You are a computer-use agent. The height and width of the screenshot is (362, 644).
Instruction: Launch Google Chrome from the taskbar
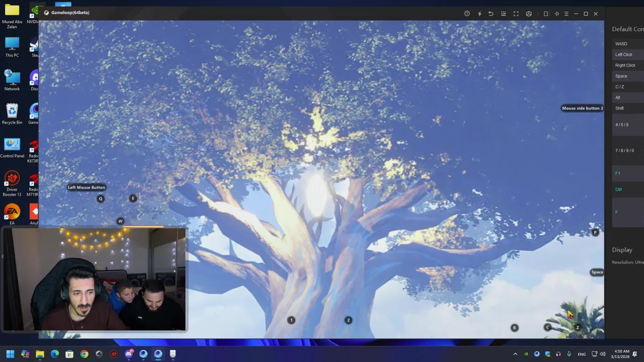coord(84,354)
